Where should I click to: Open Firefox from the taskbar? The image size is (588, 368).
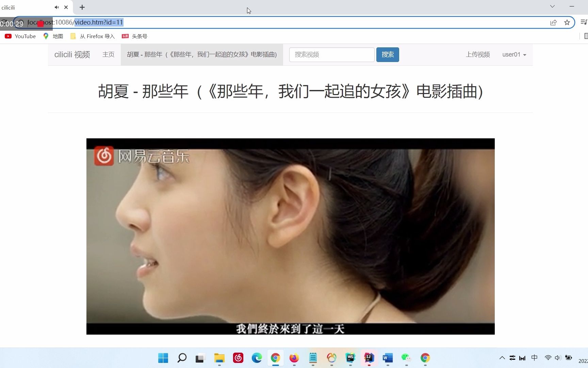coord(294,358)
